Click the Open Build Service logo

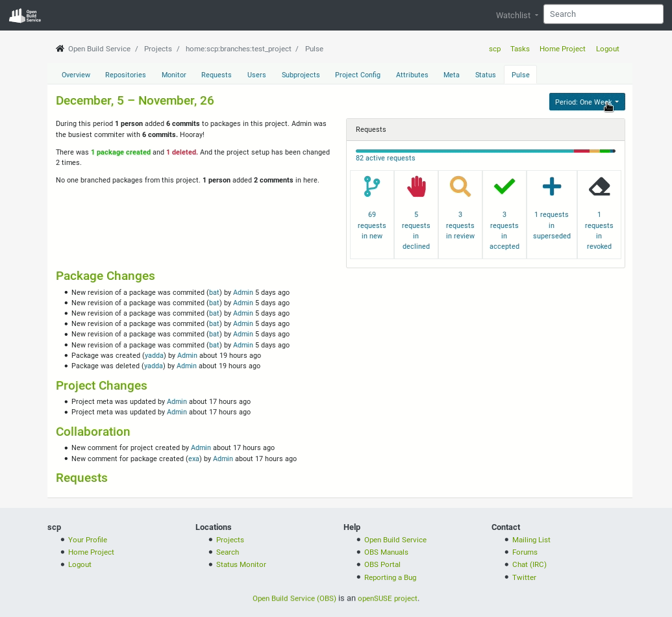point(25,15)
